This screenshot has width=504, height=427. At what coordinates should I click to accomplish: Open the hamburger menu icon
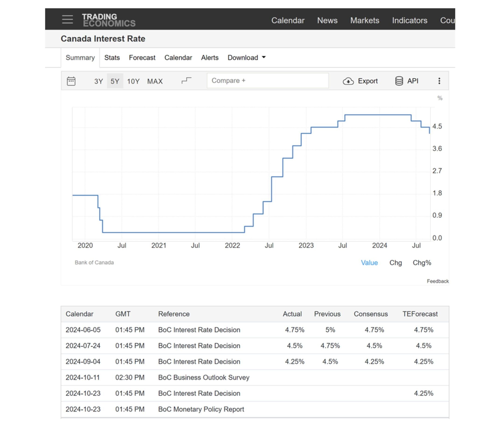(67, 19)
